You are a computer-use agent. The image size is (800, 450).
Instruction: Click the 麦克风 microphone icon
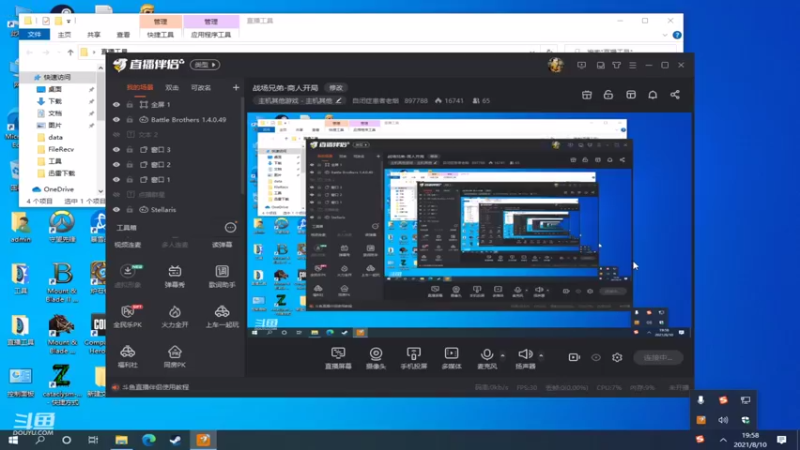click(487, 355)
